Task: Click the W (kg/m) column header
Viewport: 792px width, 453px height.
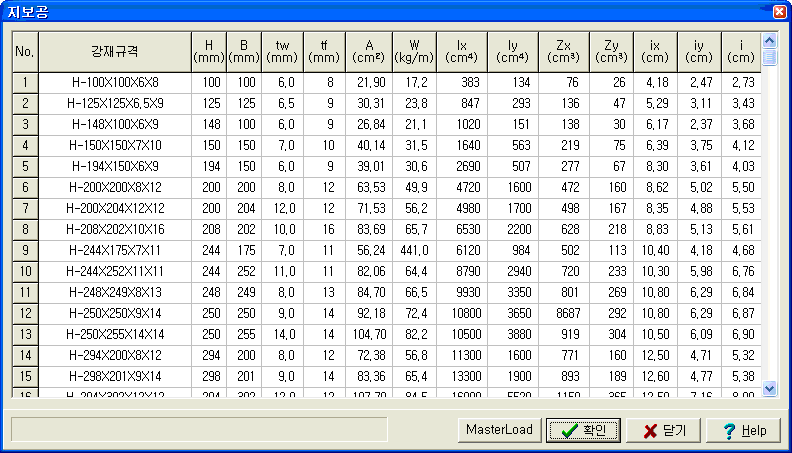Action: (414, 52)
